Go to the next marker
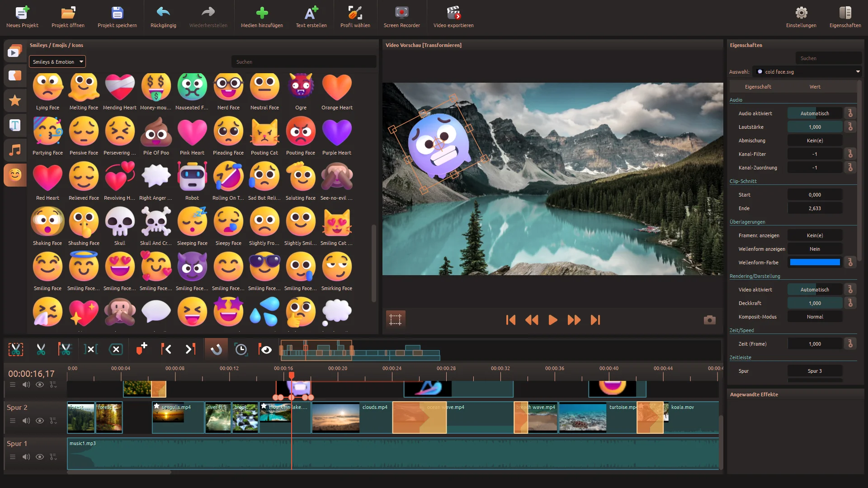Screen dimensions: 868x488 pos(190,349)
